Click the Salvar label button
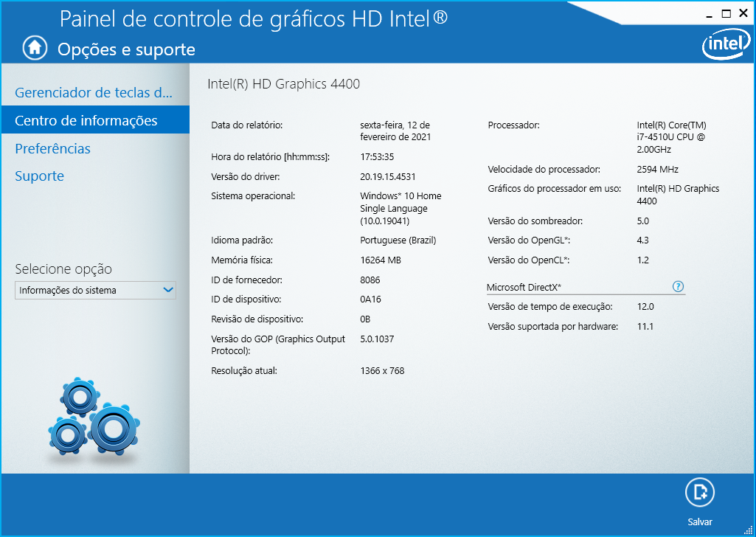The height and width of the screenshot is (537, 756). pos(700,522)
